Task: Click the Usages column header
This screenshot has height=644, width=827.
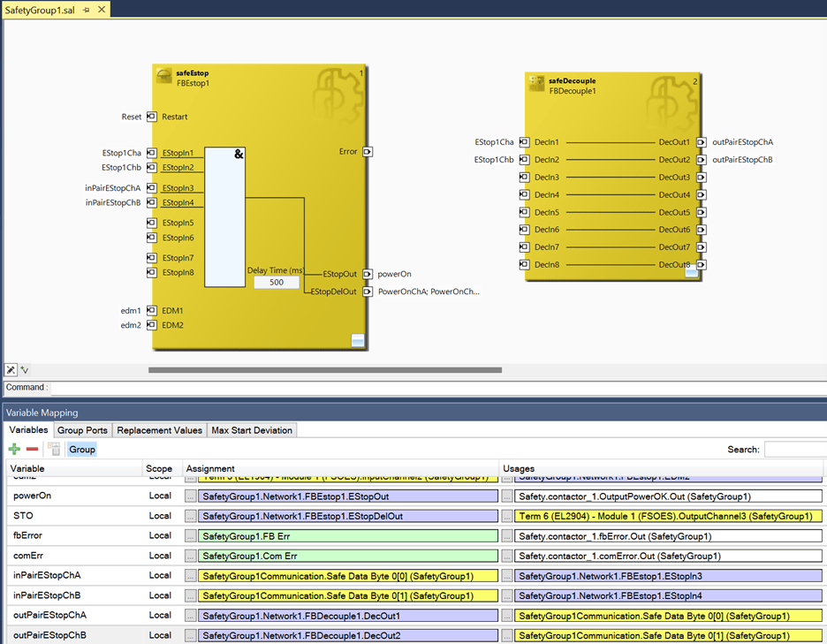Action: point(661,468)
